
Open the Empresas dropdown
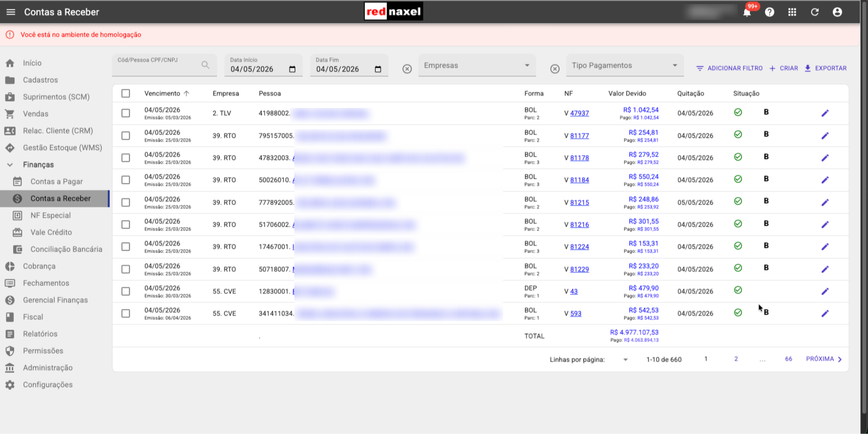pyautogui.click(x=477, y=65)
